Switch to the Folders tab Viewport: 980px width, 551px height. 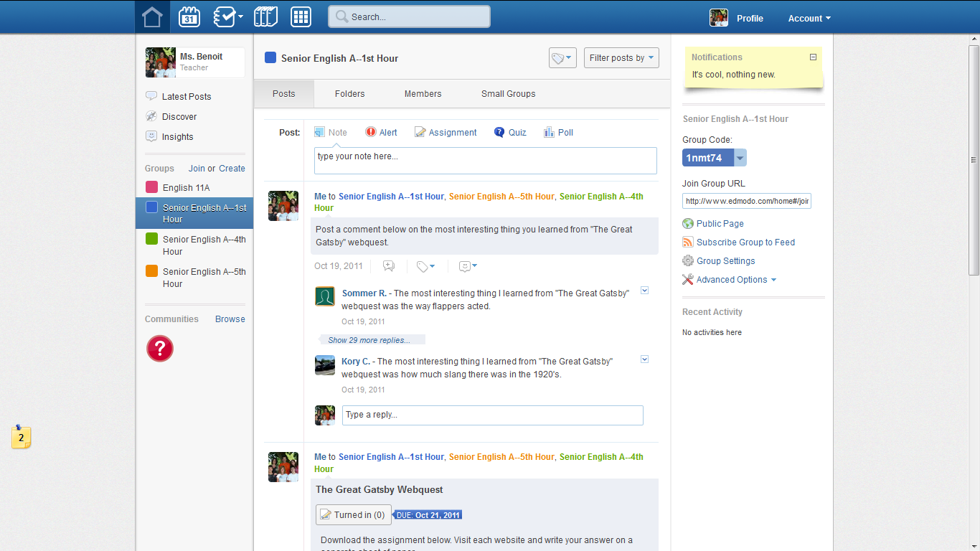click(x=350, y=94)
